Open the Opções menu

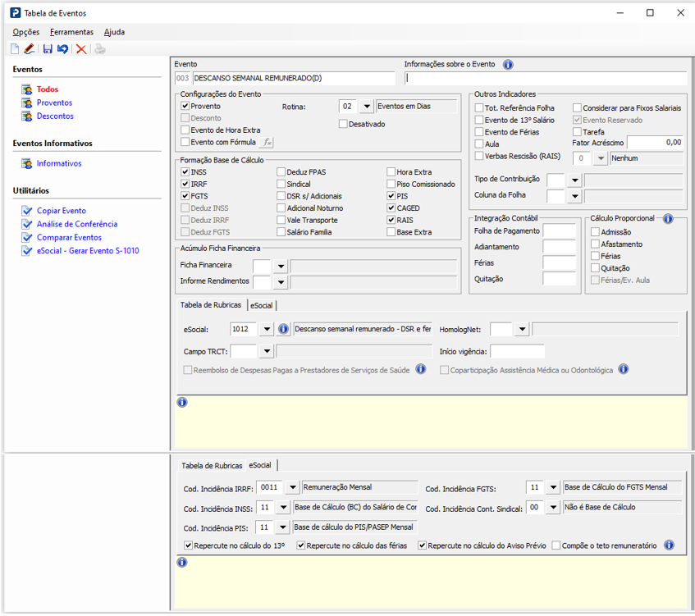(26, 32)
